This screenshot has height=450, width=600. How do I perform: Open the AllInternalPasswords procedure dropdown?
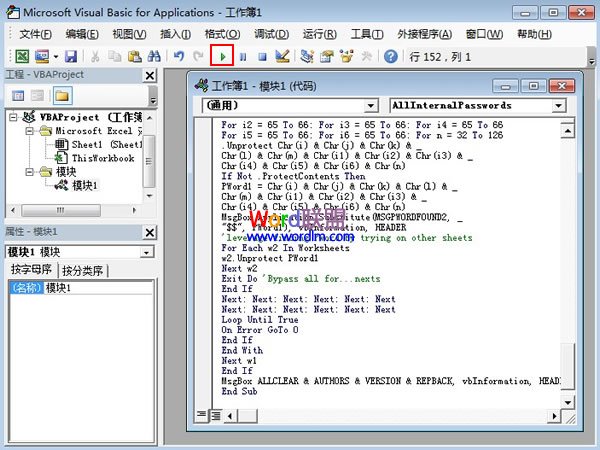coord(559,106)
